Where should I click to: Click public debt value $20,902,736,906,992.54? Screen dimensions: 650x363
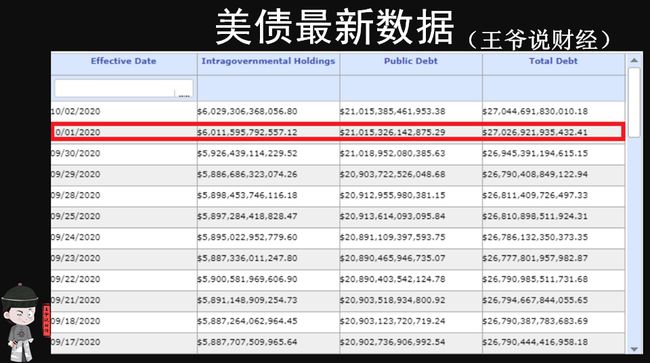(x=393, y=342)
